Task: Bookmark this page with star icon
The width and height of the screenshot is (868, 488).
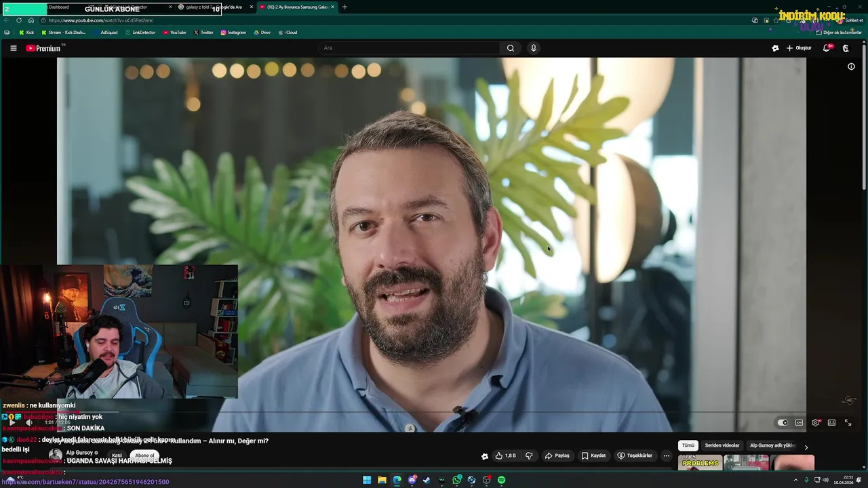Action: [x=776, y=20]
